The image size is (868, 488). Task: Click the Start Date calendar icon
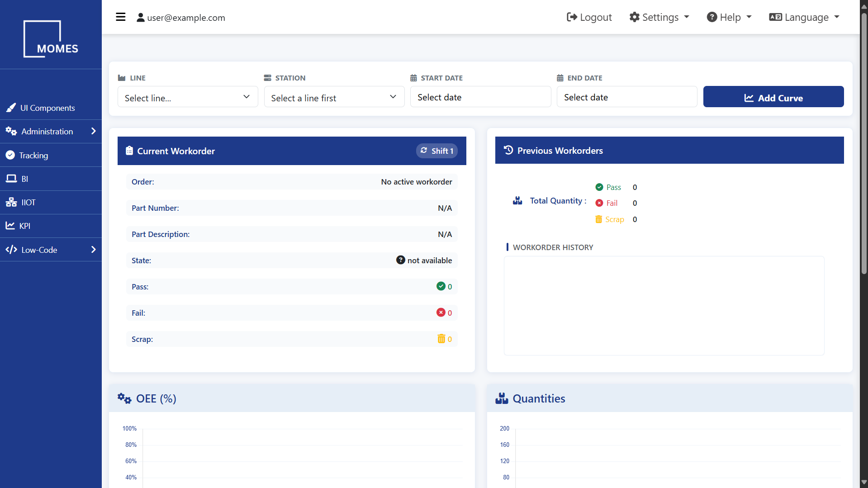pyautogui.click(x=413, y=78)
